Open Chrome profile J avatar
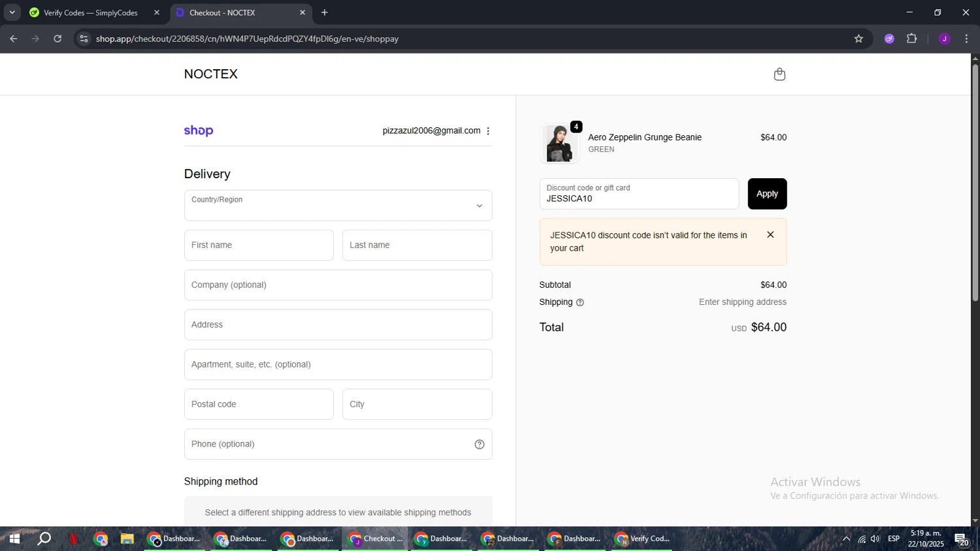980x551 pixels. point(944,39)
